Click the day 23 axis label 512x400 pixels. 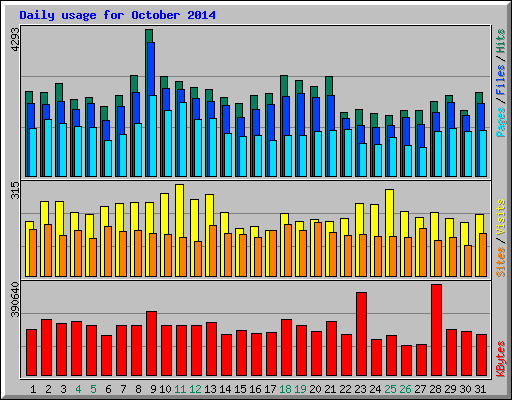(x=360, y=389)
